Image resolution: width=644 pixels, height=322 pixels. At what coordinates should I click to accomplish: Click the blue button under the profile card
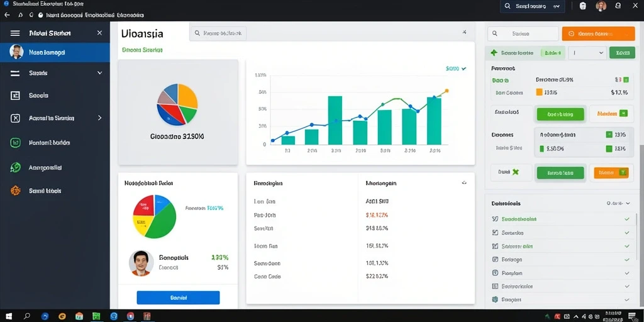[x=178, y=297]
